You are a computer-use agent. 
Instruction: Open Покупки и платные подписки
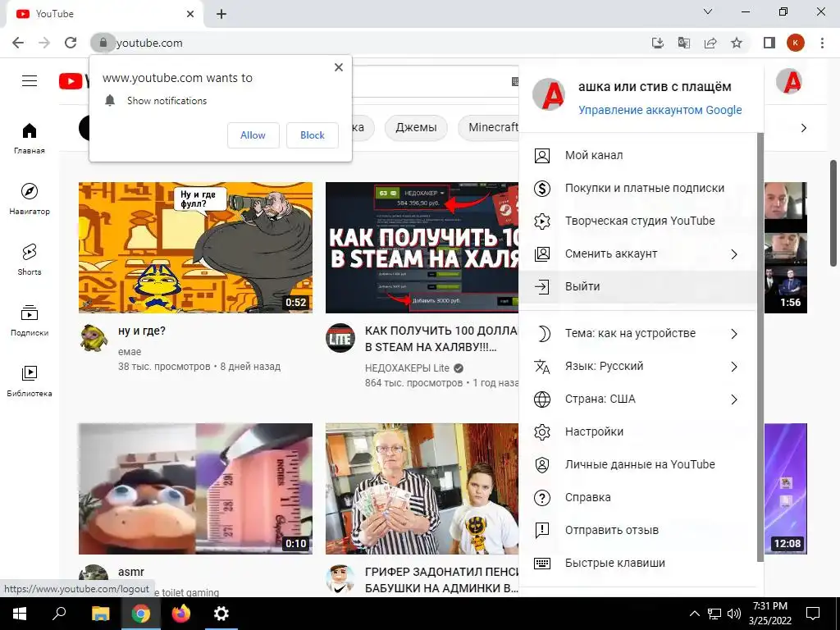(637, 188)
